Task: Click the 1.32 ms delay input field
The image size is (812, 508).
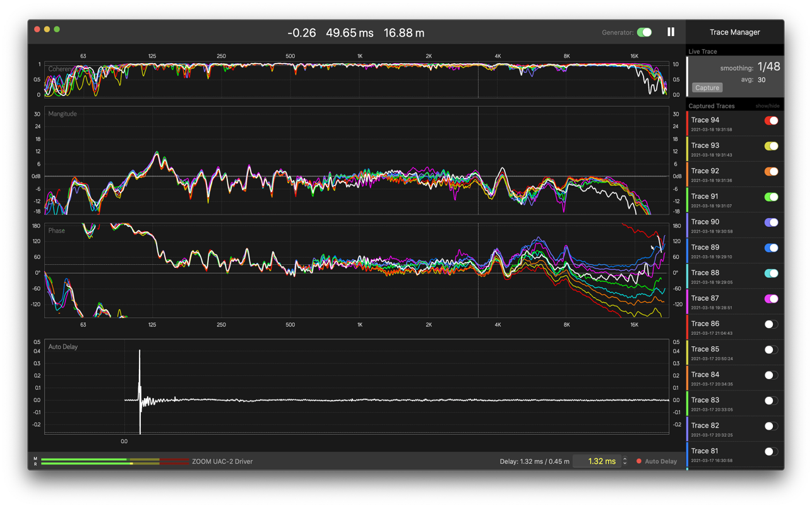Action: point(597,461)
